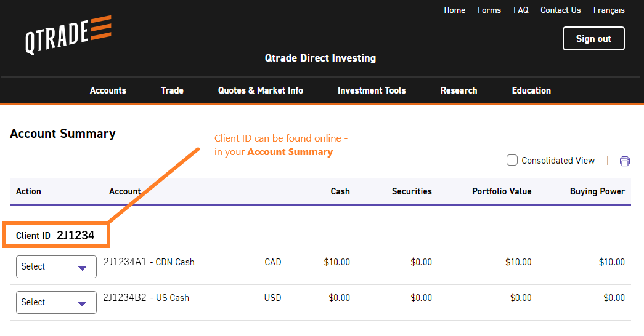The height and width of the screenshot is (336, 644).
Task: Select the 2J1234A1 - CDN Cash account
Action: tap(149, 262)
